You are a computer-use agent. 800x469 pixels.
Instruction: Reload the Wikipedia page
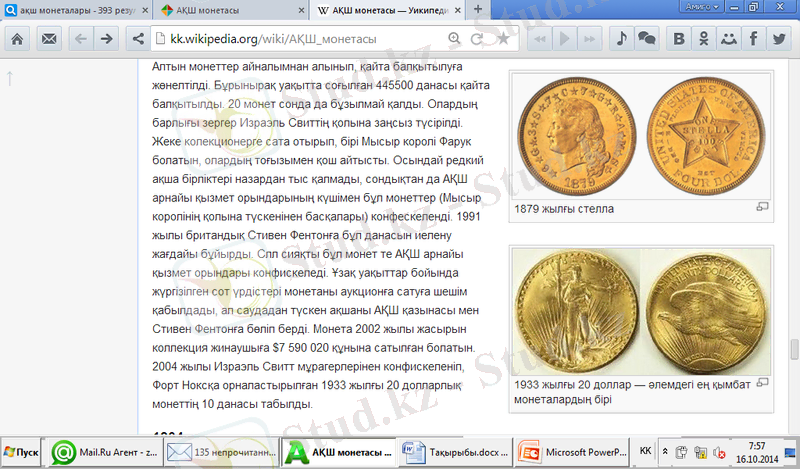tap(477, 39)
